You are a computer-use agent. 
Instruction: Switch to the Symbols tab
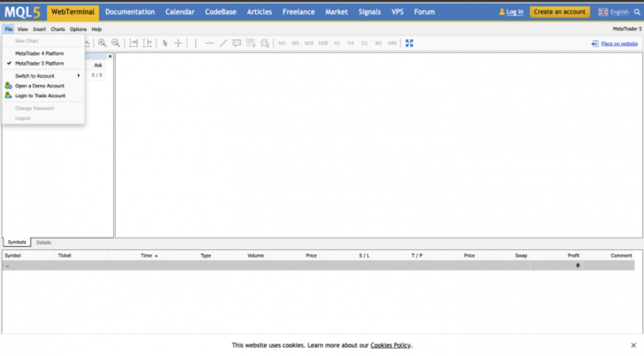(x=17, y=242)
